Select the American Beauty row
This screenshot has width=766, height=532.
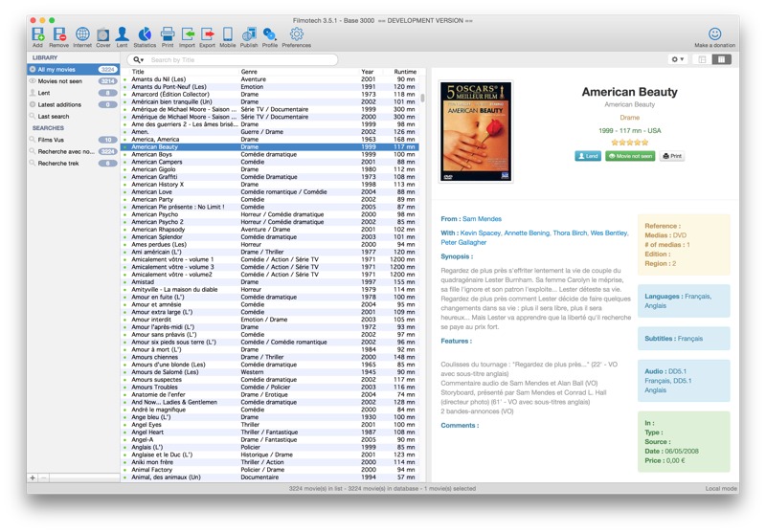(x=270, y=147)
